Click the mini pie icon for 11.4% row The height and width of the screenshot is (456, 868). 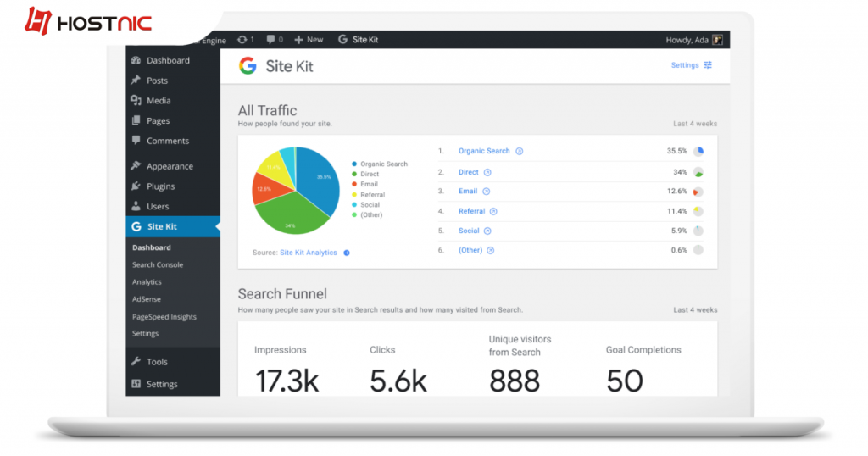click(x=698, y=211)
